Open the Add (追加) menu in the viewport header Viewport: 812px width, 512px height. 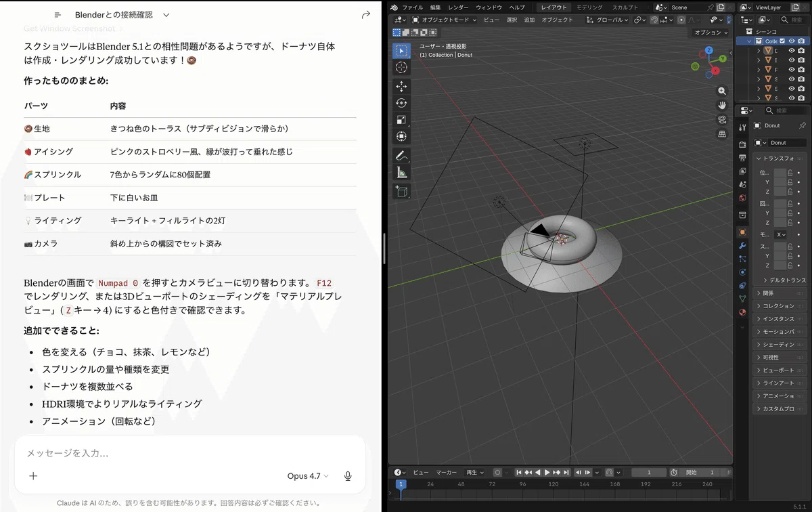[529, 20]
